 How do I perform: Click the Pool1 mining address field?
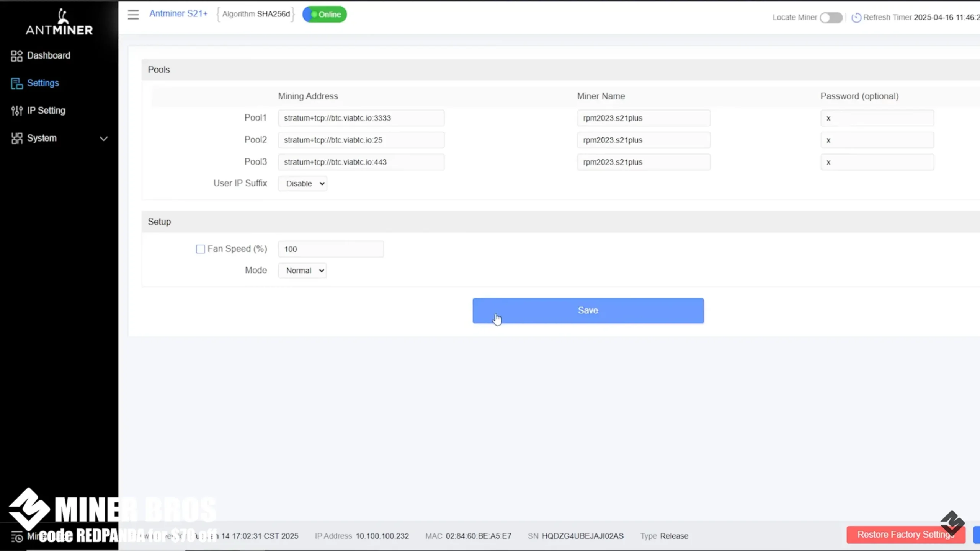point(361,118)
